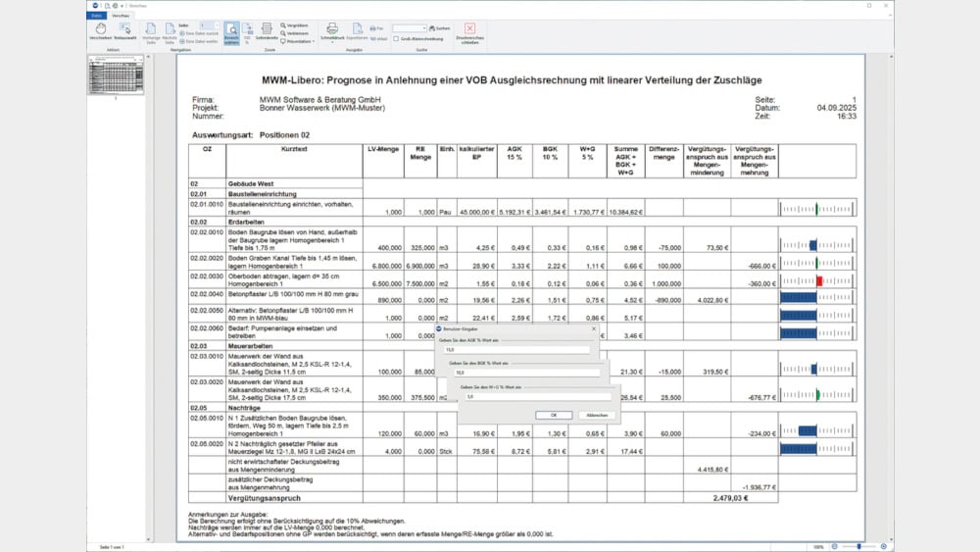Expand the search text combo box
The image size is (980, 552).
[423, 28]
